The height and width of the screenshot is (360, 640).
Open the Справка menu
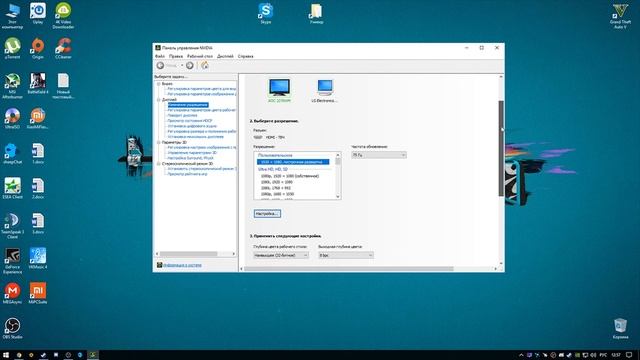coord(246,56)
